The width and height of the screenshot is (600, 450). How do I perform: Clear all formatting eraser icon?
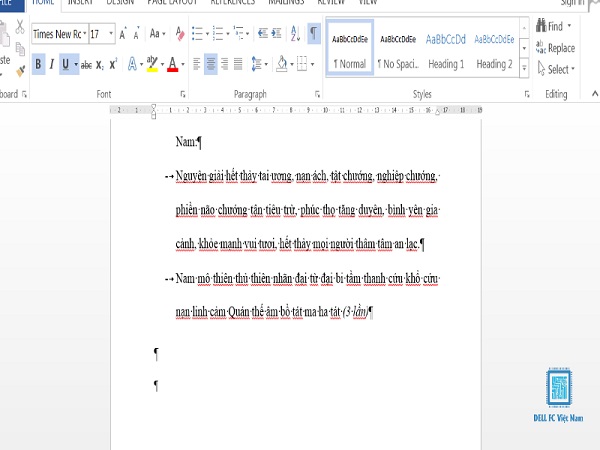pyautogui.click(x=180, y=34)
